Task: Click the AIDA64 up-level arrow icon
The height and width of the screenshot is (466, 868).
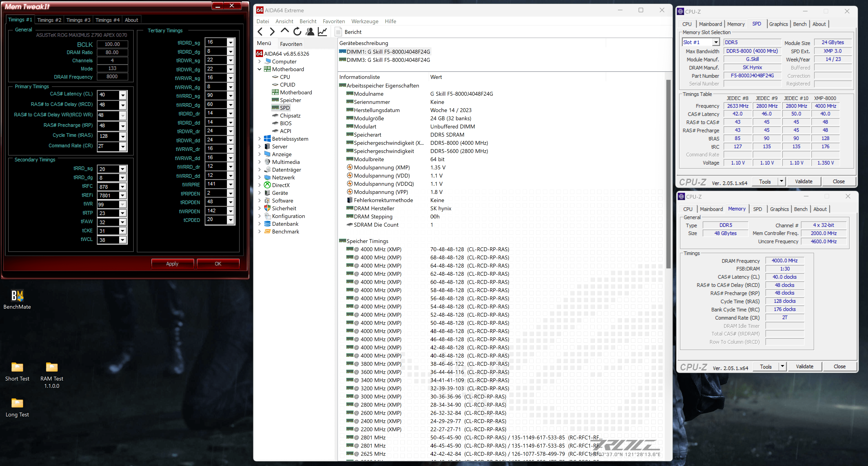Action: pyautogui.click(x=285, y=31)
